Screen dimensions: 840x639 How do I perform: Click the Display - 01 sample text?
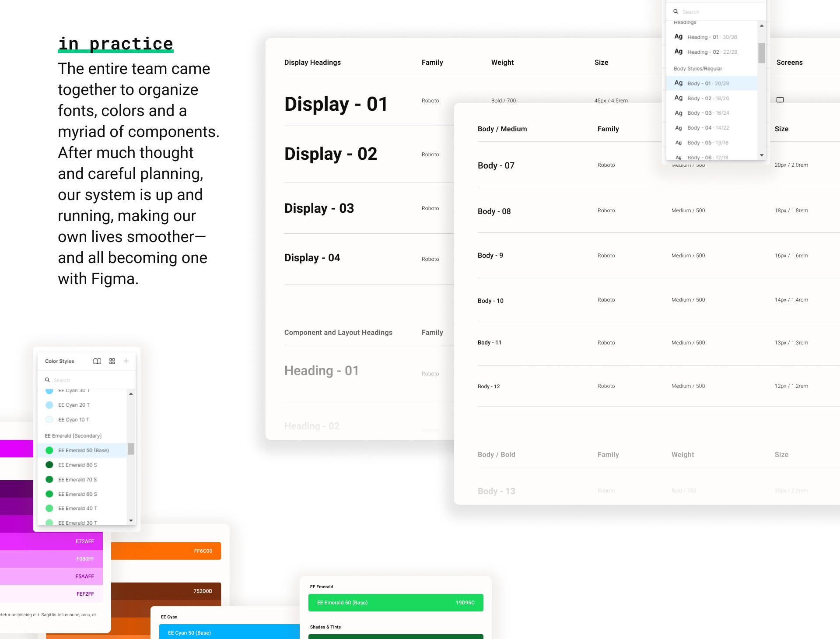tap(336, 104)
